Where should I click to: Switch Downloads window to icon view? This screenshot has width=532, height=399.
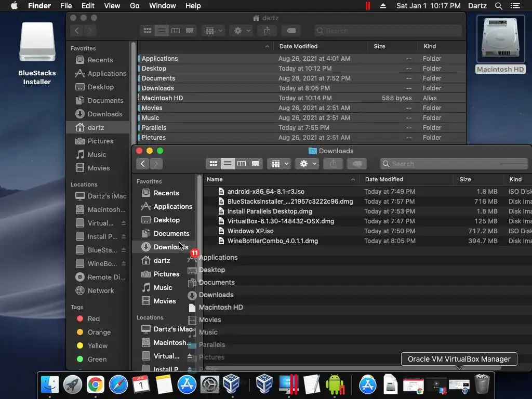214,164
